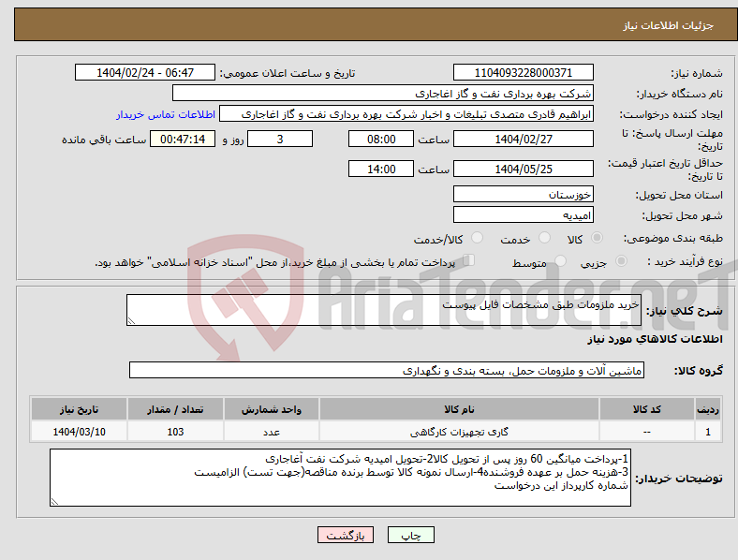
Task: Click the price validity date 1404/05/25
Action: [x=524, y=169]
